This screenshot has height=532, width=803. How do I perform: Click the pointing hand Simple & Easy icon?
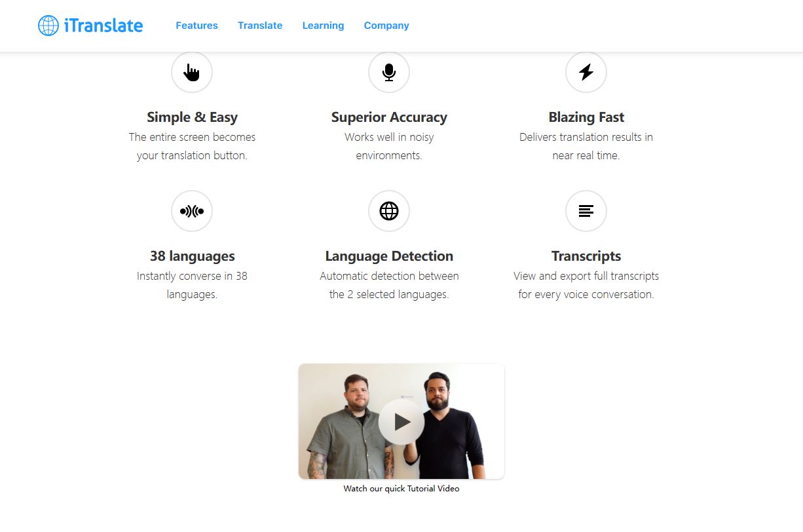click(x=192, y=72)
